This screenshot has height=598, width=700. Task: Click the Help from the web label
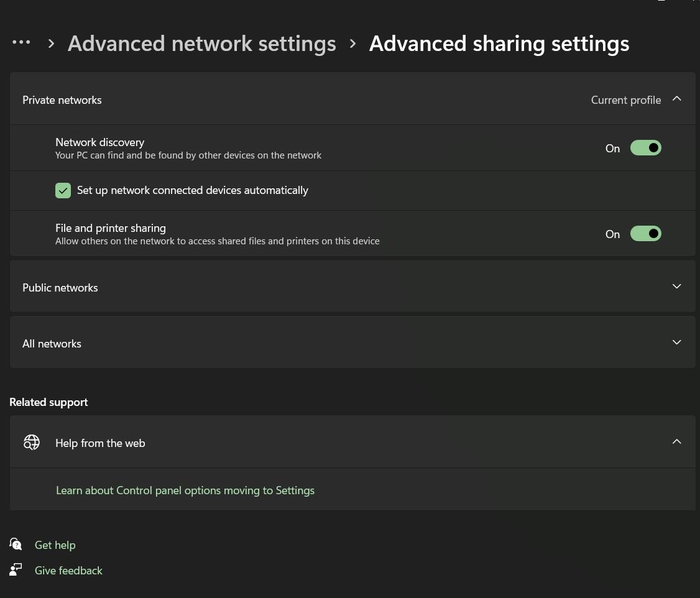coord(100,443)
